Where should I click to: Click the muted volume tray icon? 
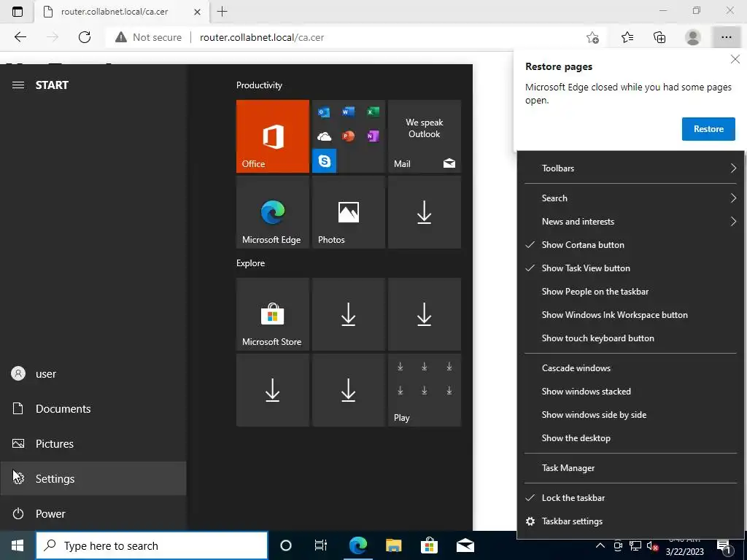[651, 546]
